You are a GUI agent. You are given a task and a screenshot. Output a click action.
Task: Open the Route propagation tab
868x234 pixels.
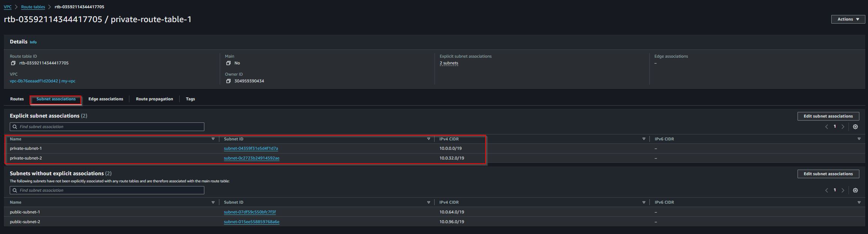(x=154, y=99)
